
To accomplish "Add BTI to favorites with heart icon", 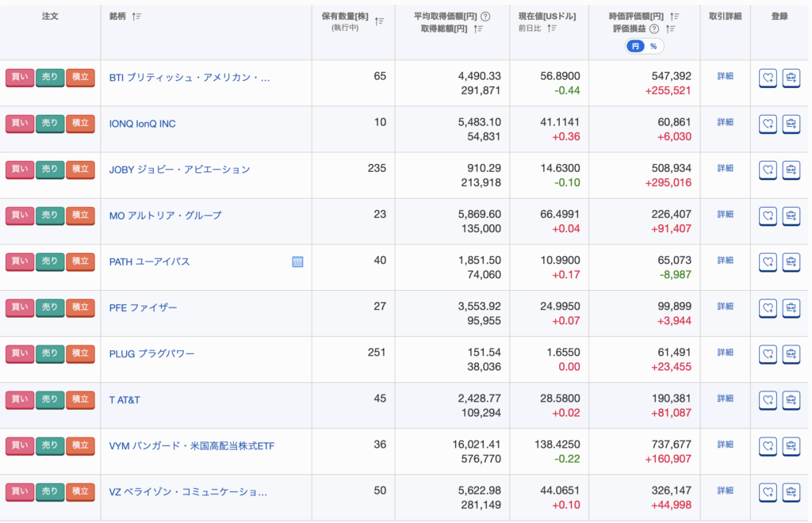I will (768, 78).
